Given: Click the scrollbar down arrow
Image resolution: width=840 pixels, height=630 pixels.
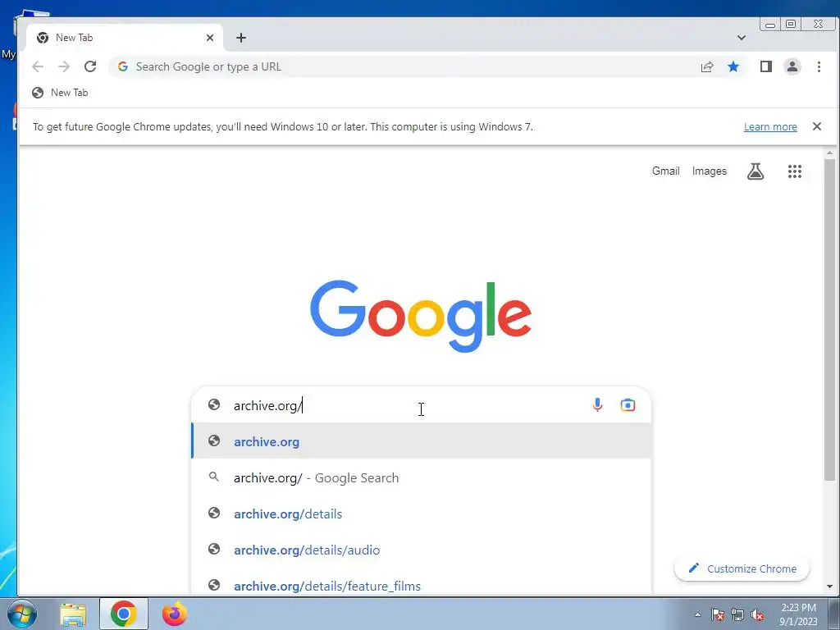Looking at the screenshot, I should point(829,587).
